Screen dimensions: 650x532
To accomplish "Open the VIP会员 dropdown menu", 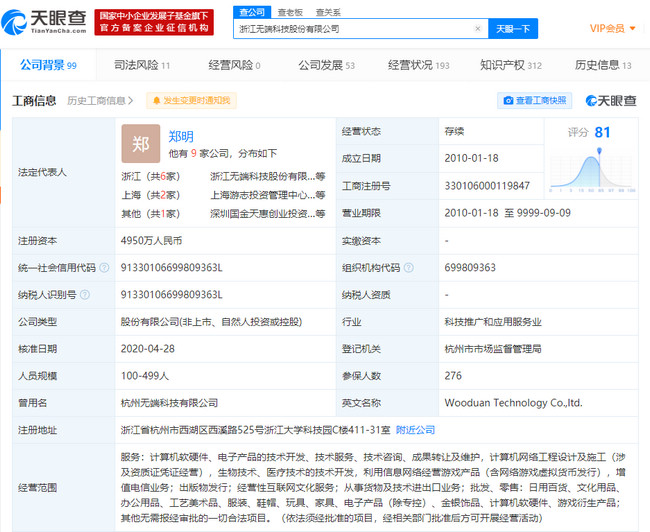I will click(612, 29).
